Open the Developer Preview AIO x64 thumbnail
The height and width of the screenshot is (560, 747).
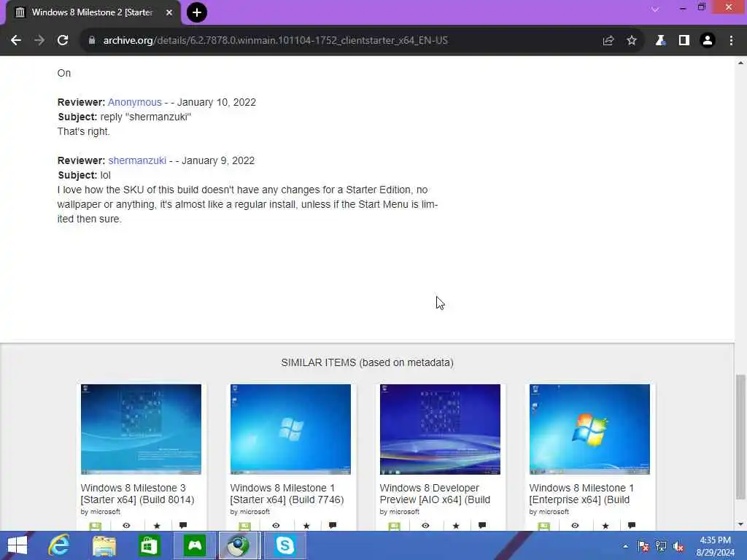(x=440, y=429)
